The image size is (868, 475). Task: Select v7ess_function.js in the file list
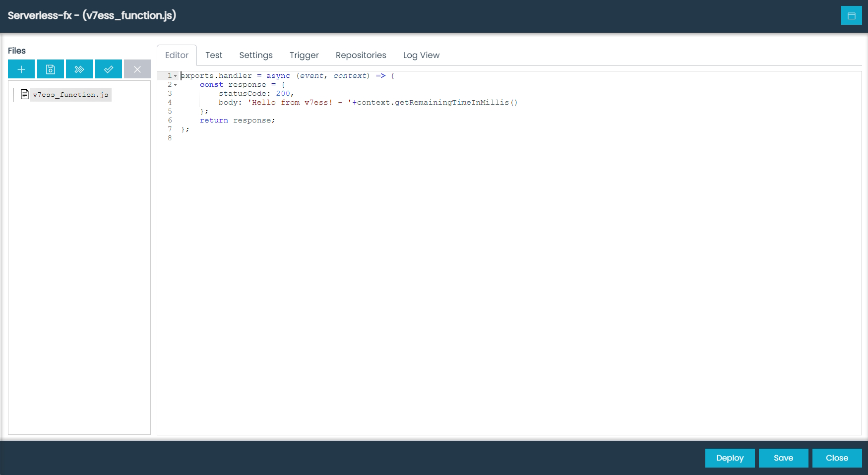tap(71, 94)
